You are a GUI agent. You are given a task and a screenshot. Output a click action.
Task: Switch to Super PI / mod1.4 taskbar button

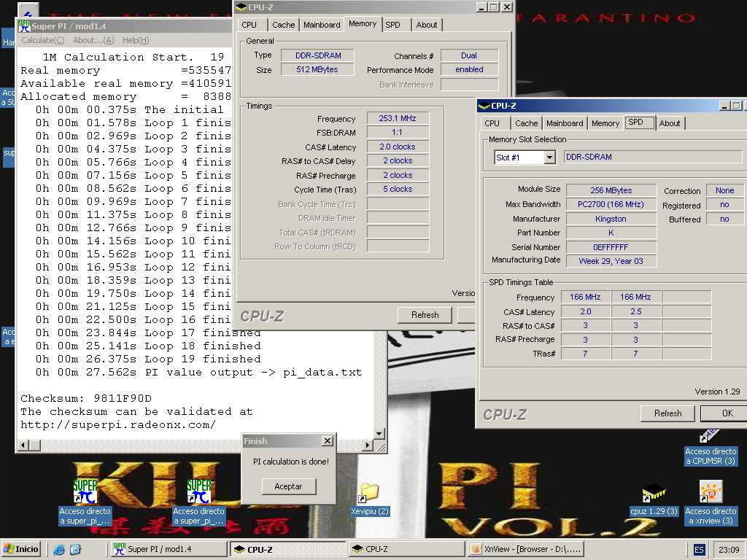coord(168,549)
